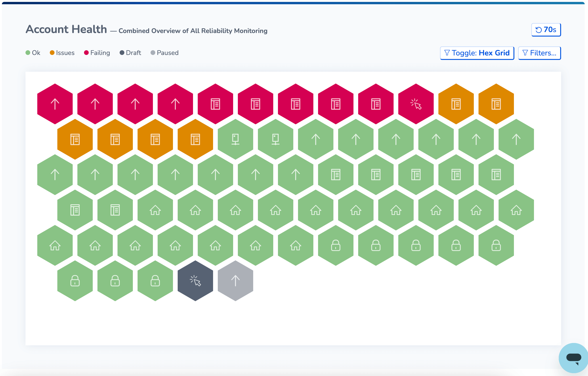588x376 pixels.
Task: Click the Draft legend label
Action: 133,53
